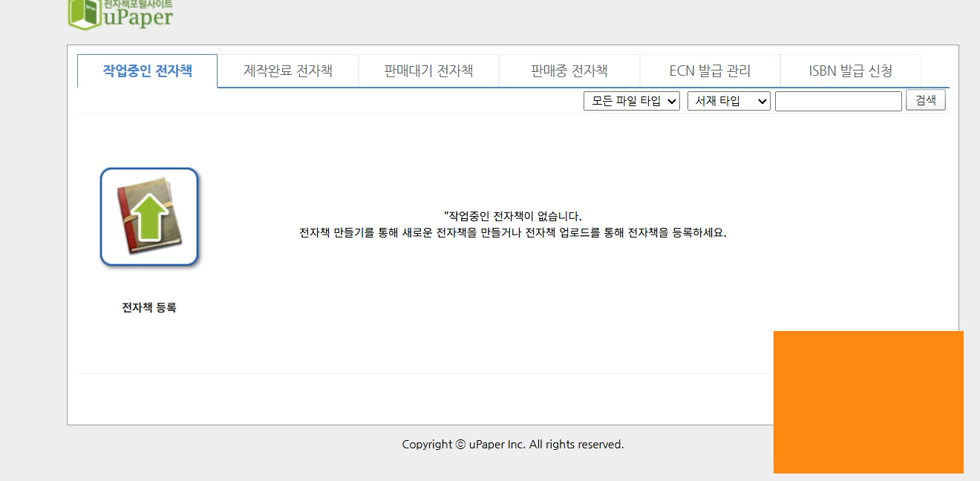Open the 판매대기 전자책 tab
The width and height of the screenshot is (980, 481).
coord(428,71)
